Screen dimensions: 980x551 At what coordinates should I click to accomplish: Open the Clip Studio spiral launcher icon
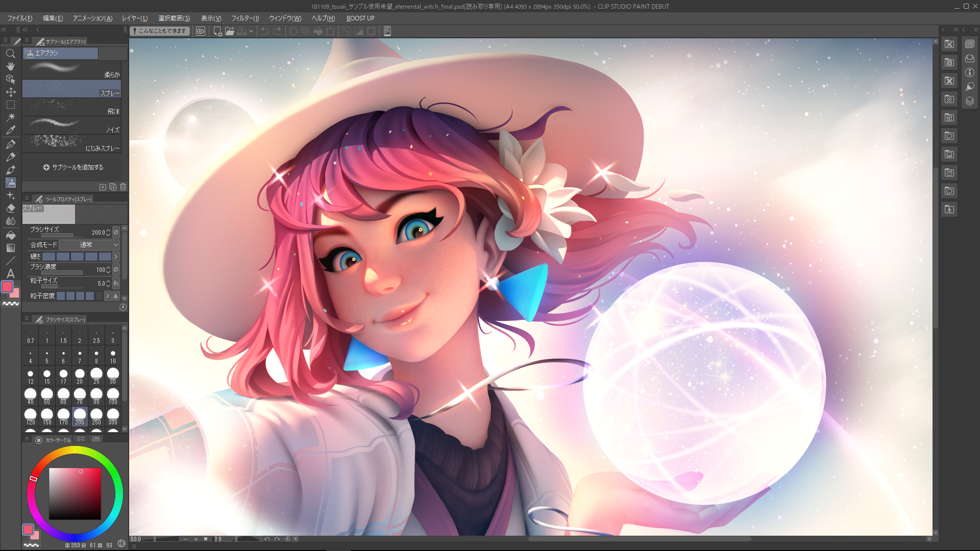(201, 31)
